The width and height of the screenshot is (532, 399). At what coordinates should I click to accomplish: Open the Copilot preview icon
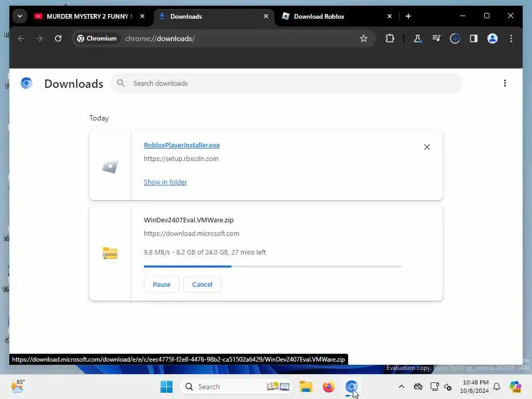515,387
